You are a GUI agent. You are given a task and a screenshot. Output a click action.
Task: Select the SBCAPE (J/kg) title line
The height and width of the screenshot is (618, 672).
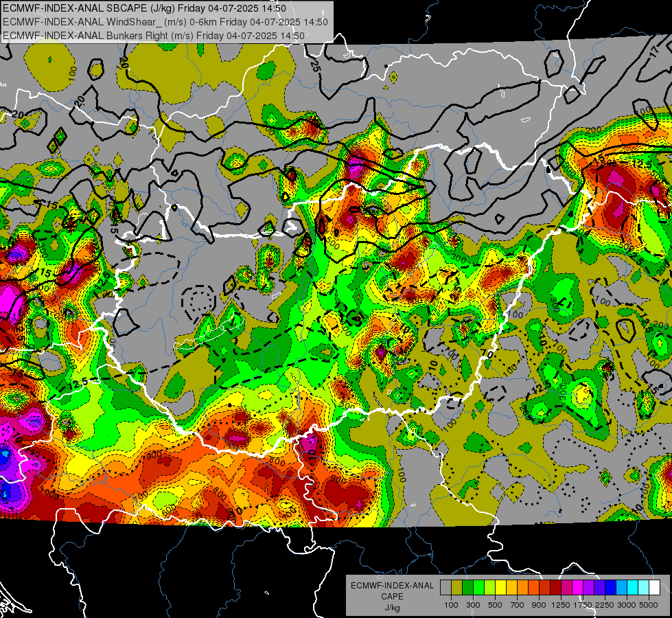pos(144,8)
